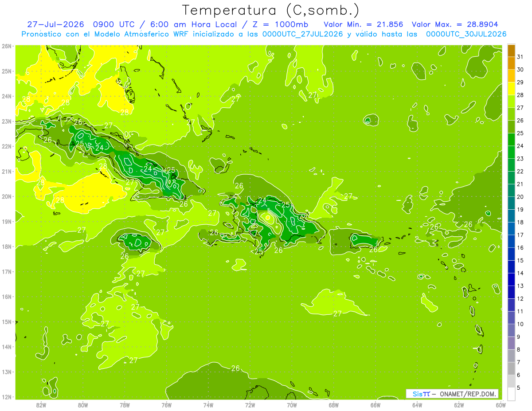Select the legend value "10"
This screenshot has height=411, width=532.
click(x=520, y=324)
